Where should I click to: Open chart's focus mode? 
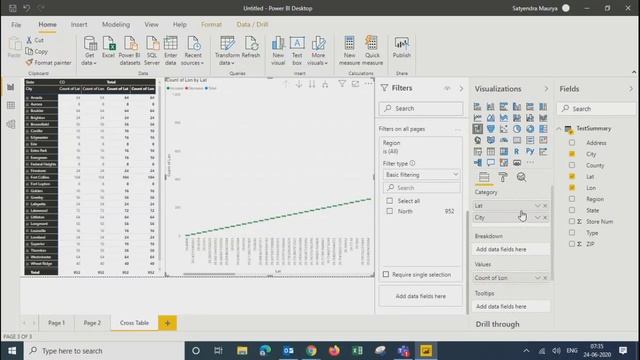(x=356, y=84)
